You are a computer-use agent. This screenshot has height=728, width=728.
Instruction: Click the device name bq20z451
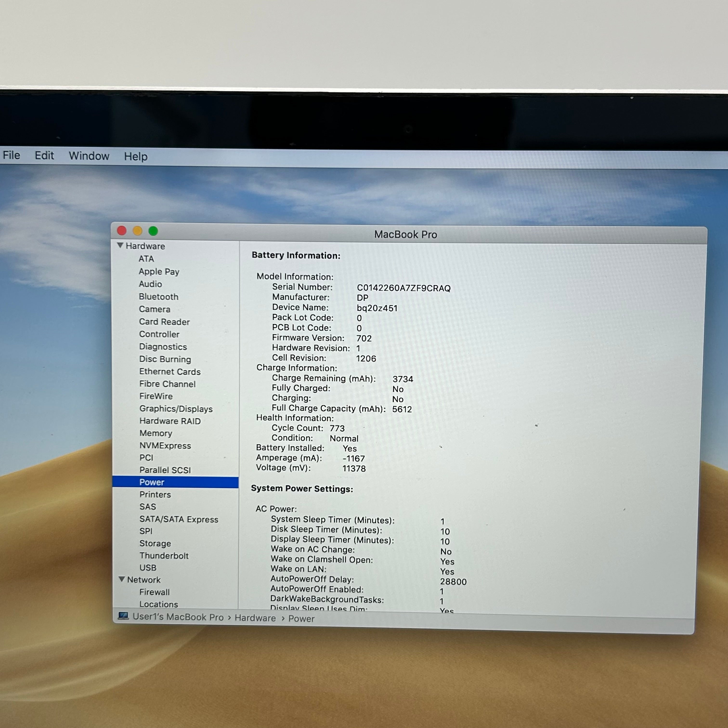tap(377, 308)
